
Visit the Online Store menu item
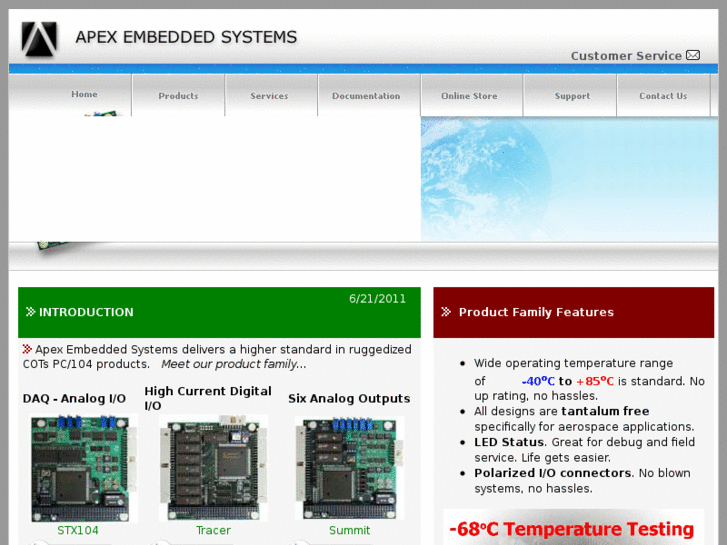tap(469, 96)
